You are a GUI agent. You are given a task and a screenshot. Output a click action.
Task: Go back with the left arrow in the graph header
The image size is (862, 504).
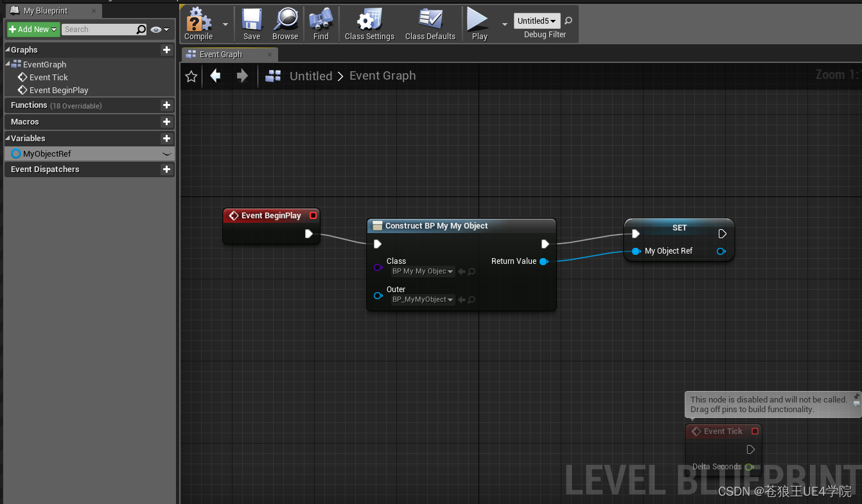(x=215, y=76)
